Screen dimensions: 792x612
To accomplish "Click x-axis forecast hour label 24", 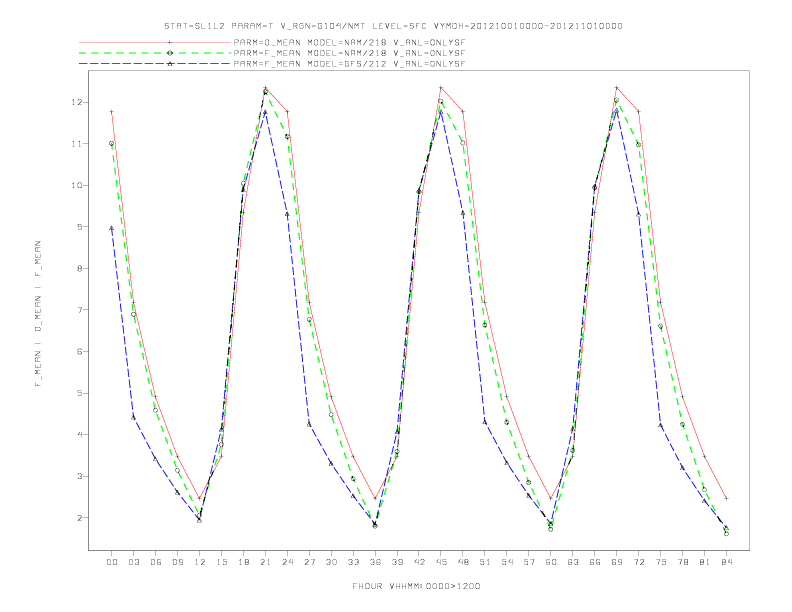I will tap(287, 562).
